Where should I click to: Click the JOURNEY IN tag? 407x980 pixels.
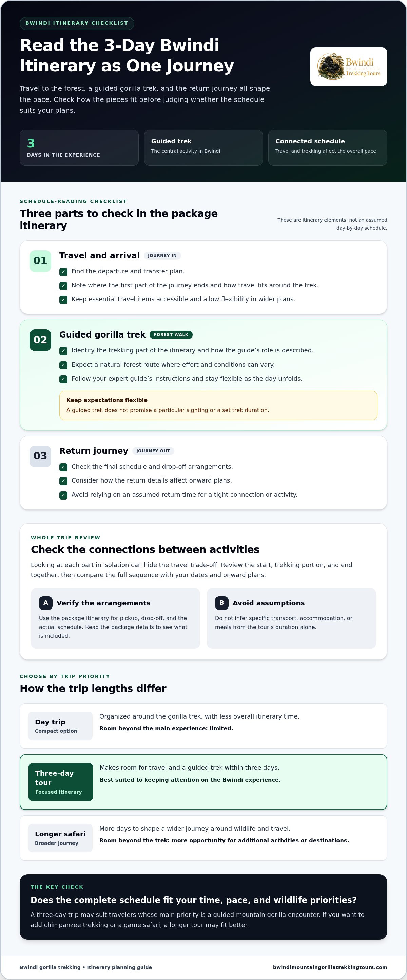point(162,256)
